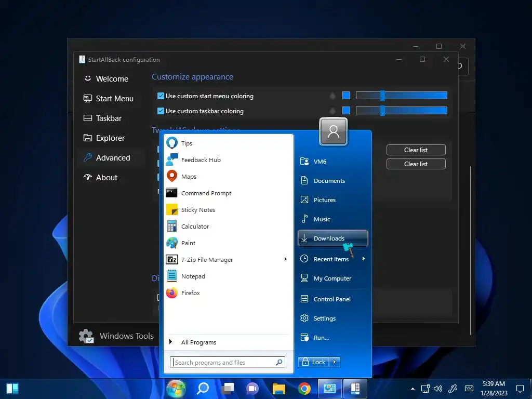The width and height of the screenshot is (532, 399).
Task: Open Command Prompt from the start menu
Action: (206, 193)
